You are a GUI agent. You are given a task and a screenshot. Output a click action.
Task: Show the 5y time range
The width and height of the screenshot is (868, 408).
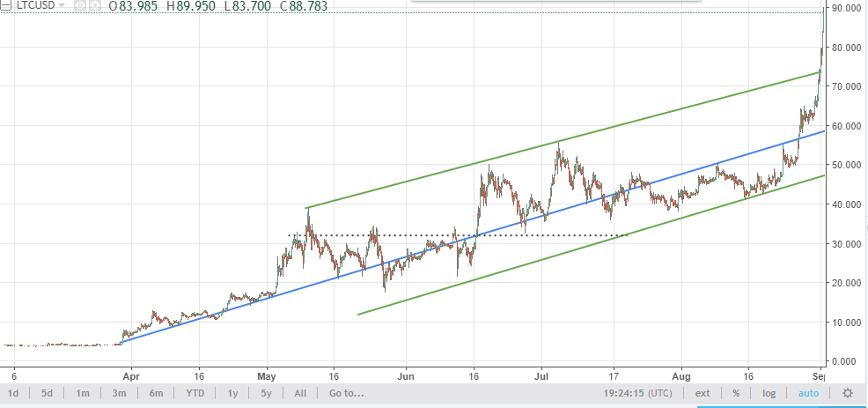tap(266, 392)
